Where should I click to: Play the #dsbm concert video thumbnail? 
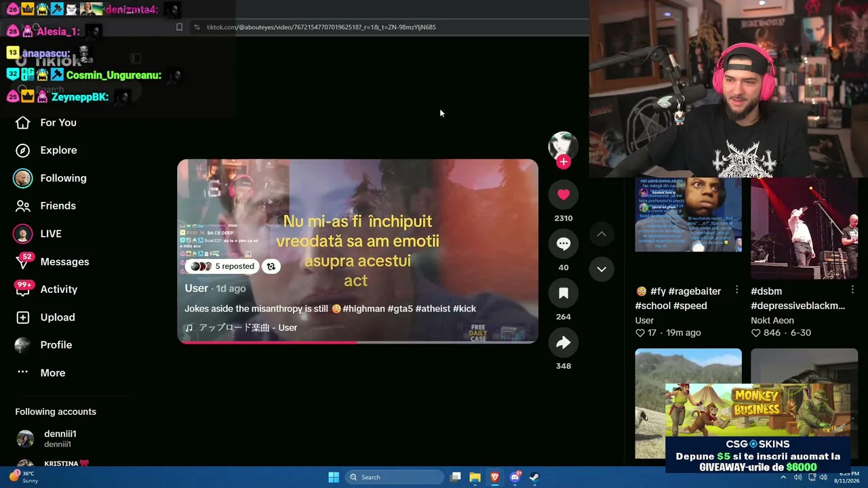(x=804, y=228)
